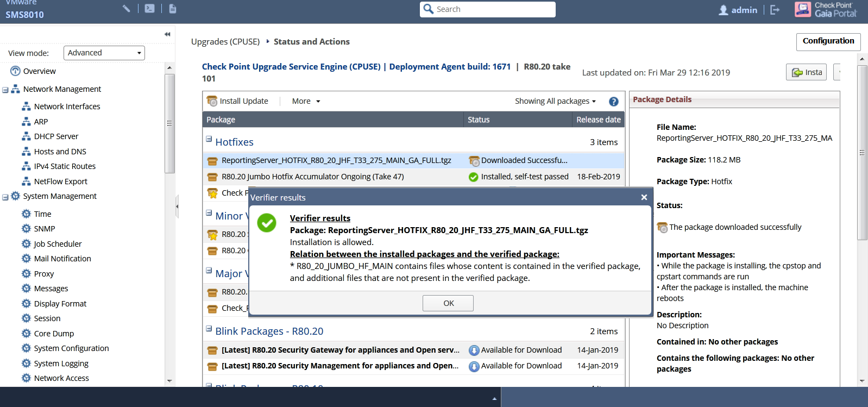Collapse the navigation tree with double-arrow icon
The width and height of the screenshot is (868, 407).
tap(167, 34)
